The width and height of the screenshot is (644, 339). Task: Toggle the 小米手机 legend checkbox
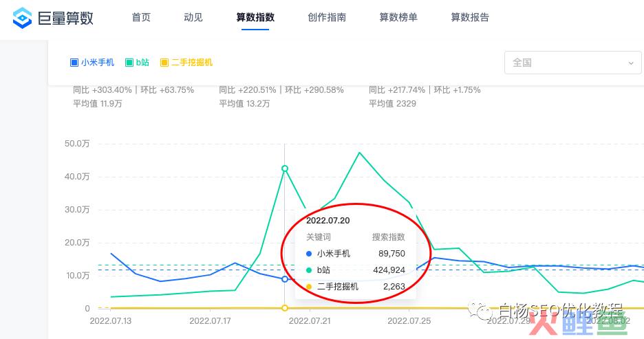click(74, 63)
